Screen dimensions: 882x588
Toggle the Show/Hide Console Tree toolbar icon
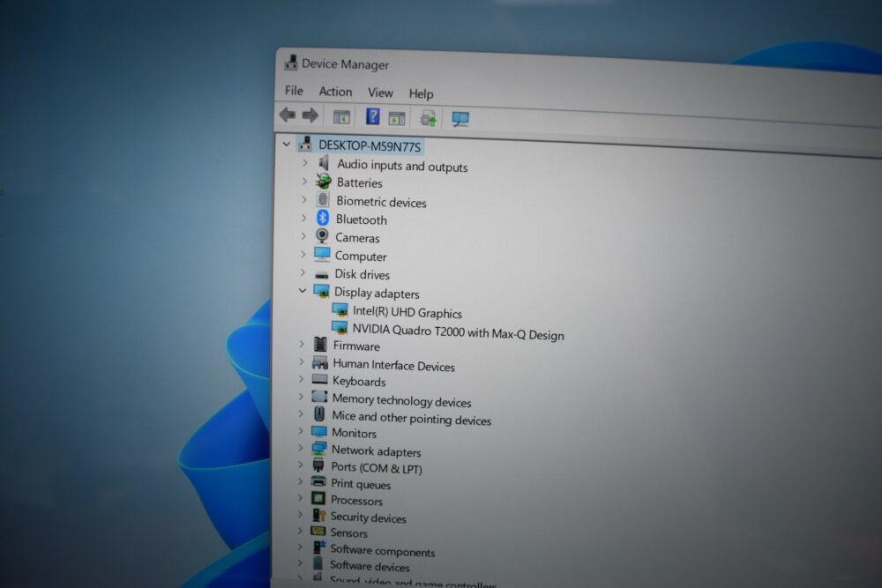pyautogui.click(x=341, y=117)
